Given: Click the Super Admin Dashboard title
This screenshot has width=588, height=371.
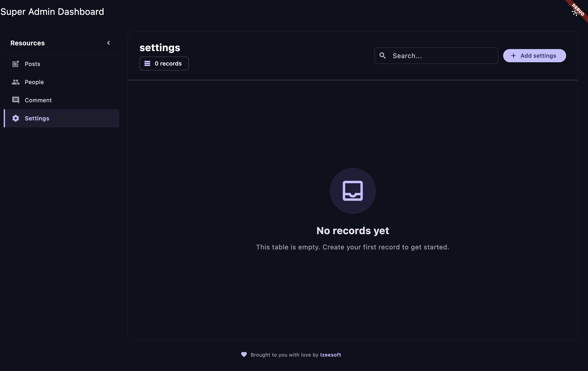Looking at the screenshot, I should pos(52,12).
